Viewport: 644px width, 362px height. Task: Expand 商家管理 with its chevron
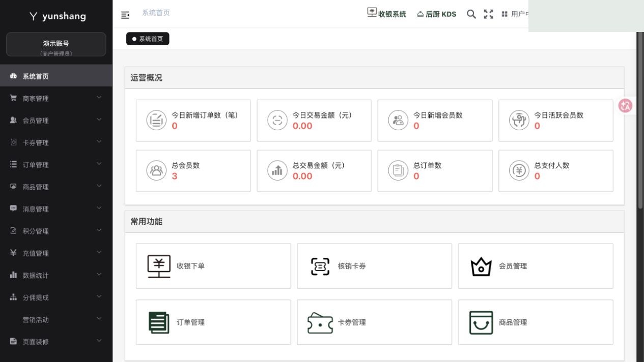[x=99, y=97]
